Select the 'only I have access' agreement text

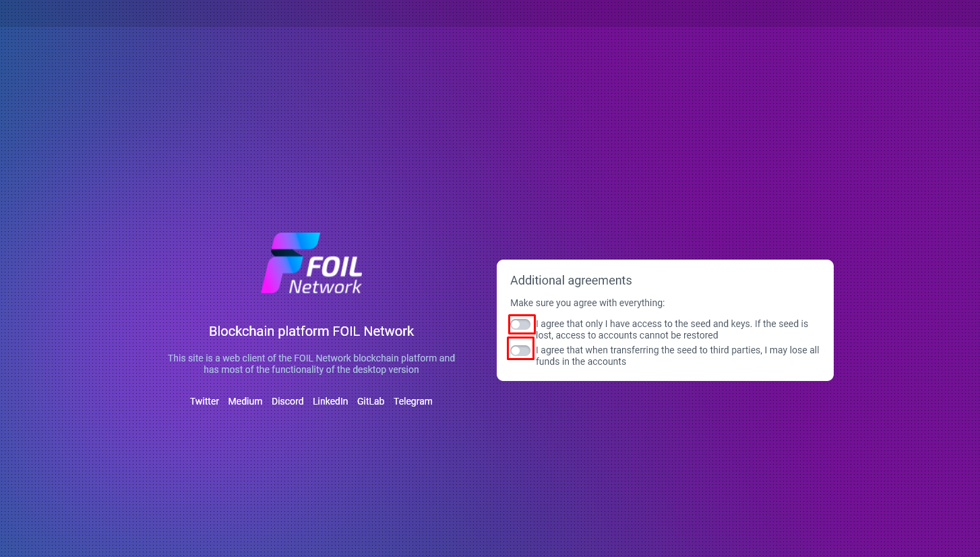(672, 329)
